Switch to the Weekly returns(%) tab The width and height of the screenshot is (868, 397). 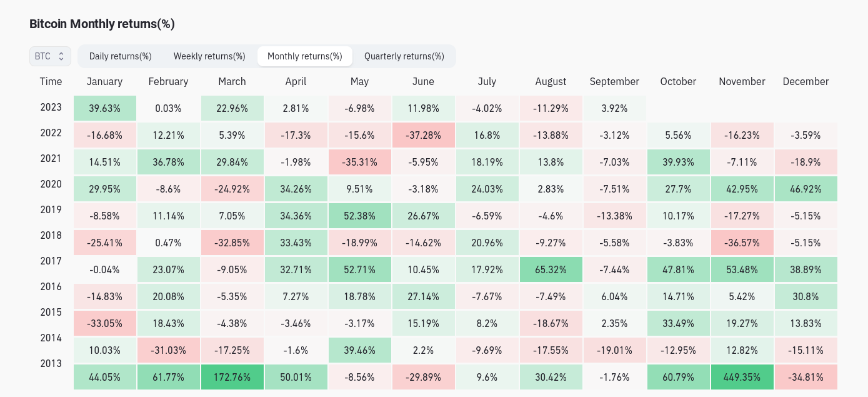coord(209,56)
